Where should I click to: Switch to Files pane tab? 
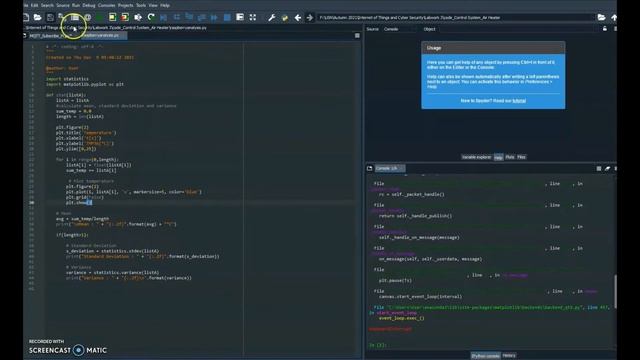click(x=522, y=157)
